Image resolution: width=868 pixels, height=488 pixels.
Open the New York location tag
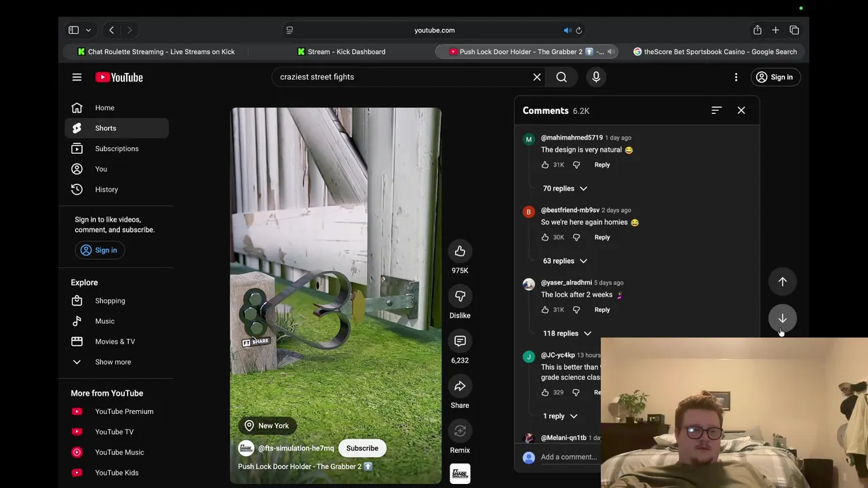[267, 426]
